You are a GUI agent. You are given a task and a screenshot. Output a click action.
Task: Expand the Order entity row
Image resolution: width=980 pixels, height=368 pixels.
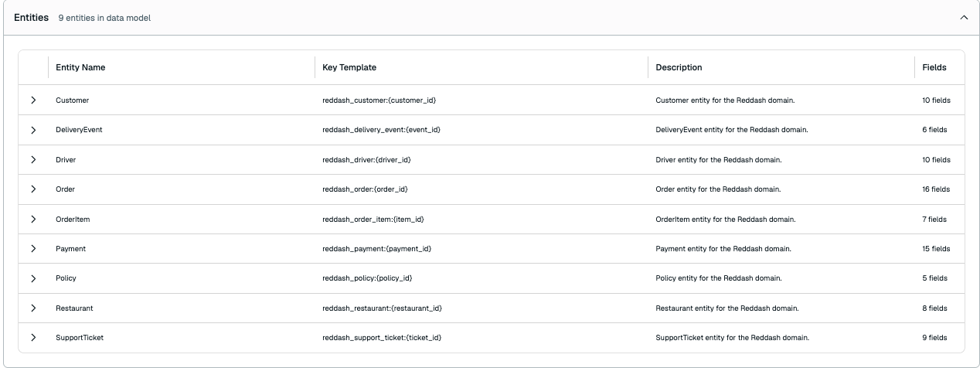click(x=33, y=189)
